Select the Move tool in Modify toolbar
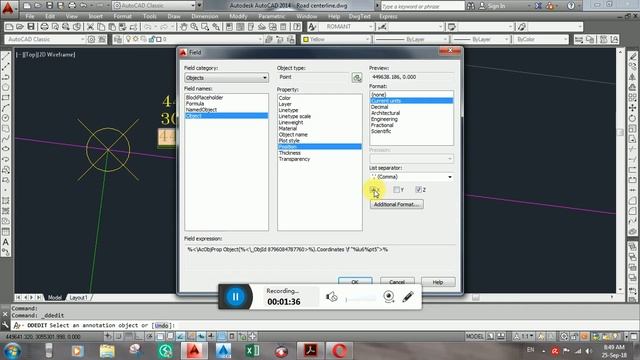 point(633,108)
